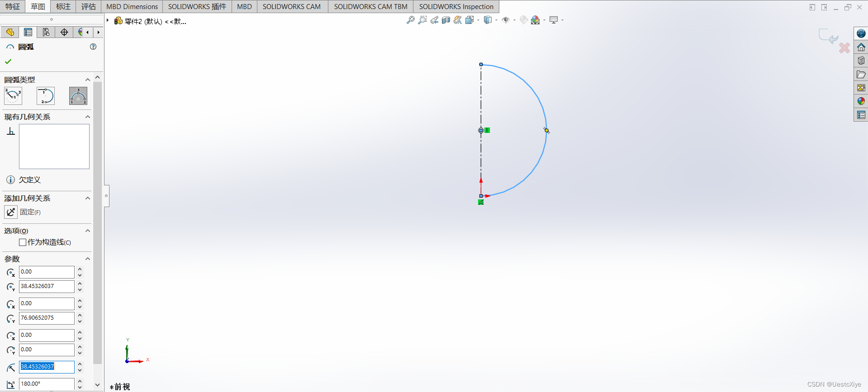Click View Orientation cube icon

[470, 20]
